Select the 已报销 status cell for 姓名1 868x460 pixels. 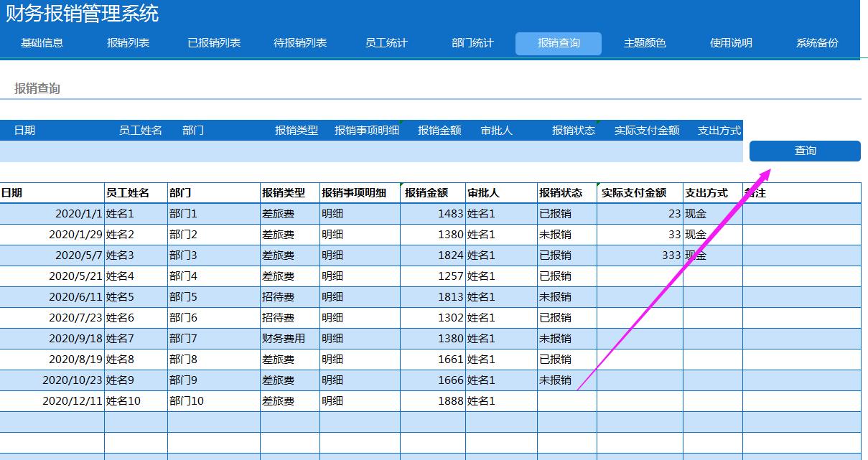click(x=566, y=213)
